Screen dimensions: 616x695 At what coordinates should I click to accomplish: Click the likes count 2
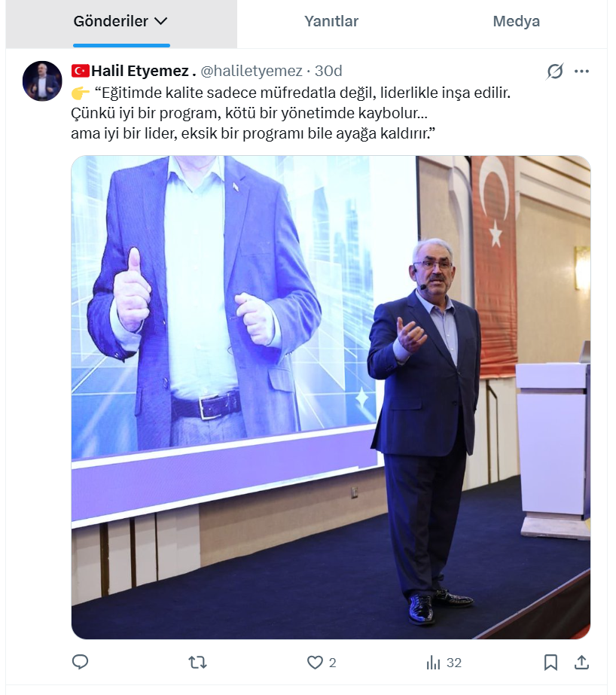pos(332,663)
